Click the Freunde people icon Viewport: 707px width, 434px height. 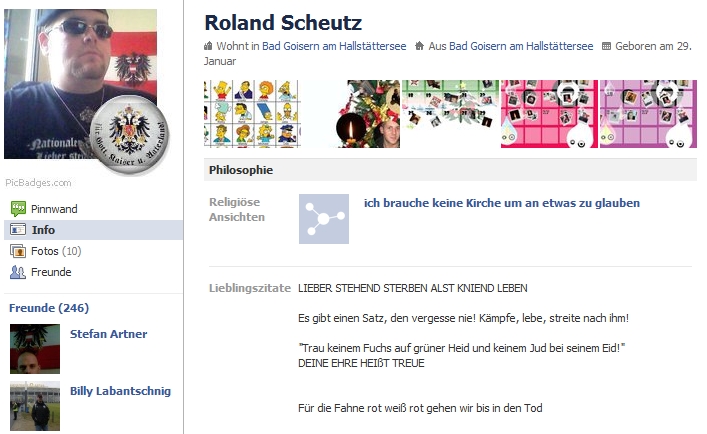click(x=18, y=272)
